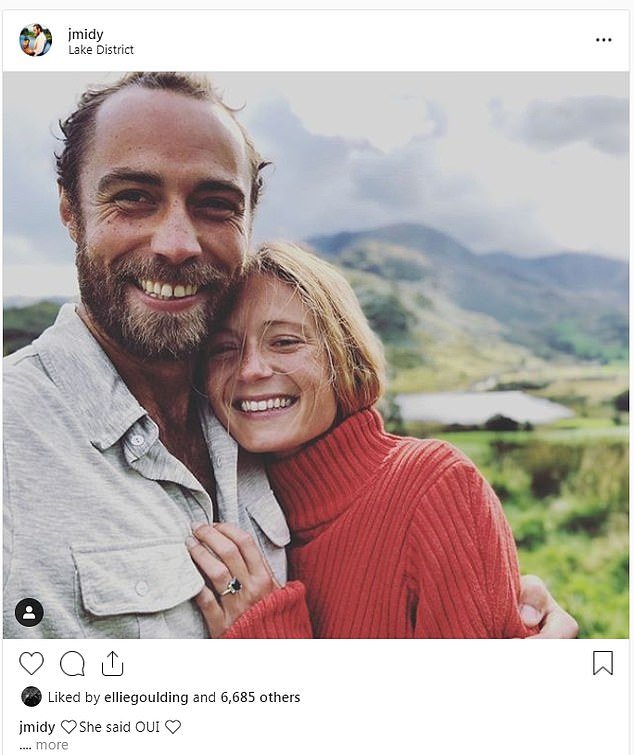Open the jmidy username in the caption

coord(37,727)
